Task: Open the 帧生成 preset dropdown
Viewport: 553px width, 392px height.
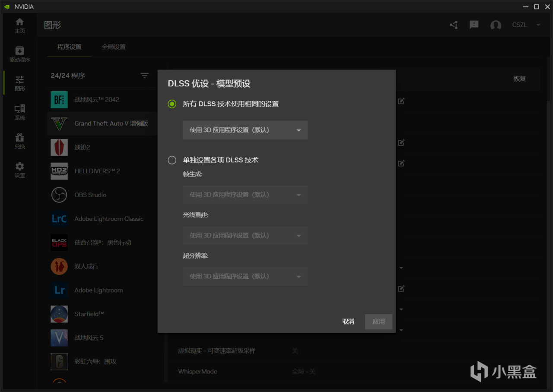Action: pos(245,195)
